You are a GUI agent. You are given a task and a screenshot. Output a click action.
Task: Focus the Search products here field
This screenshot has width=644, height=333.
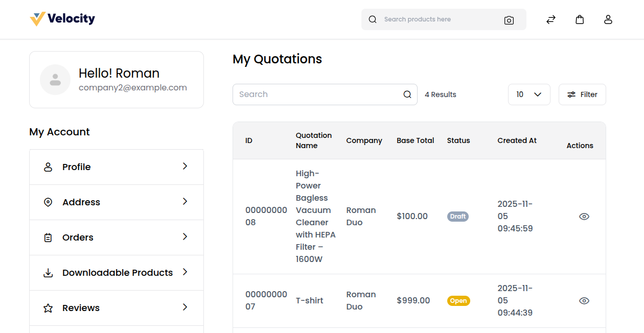(x=440, y=19)
